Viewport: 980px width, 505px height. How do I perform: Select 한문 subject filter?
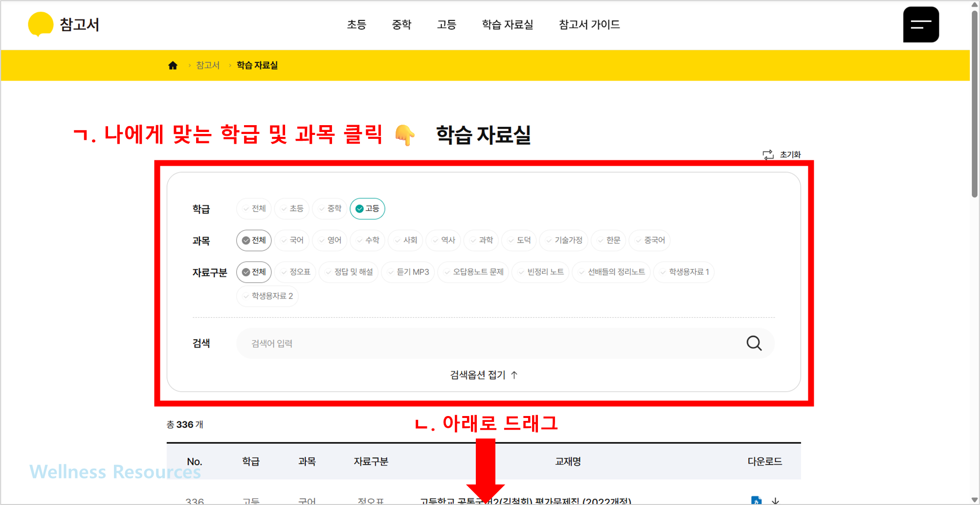(608, 241)
